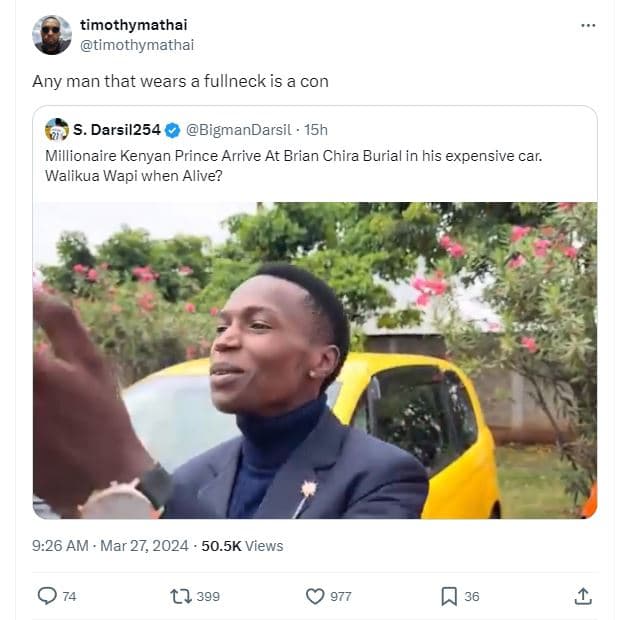Click S. Darsil254's small profile avatar
The image size is (620, 620).
click(x=57, y=130)
